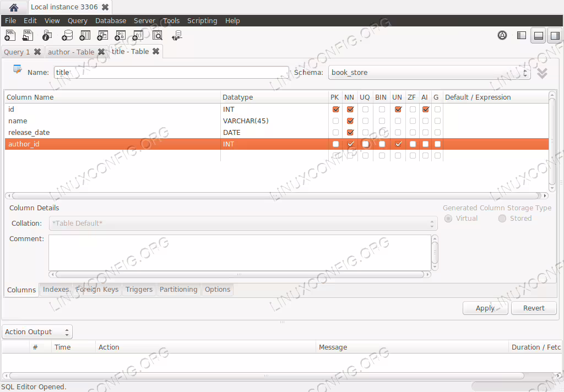Search table data magnifier icon

pos(157,36)
